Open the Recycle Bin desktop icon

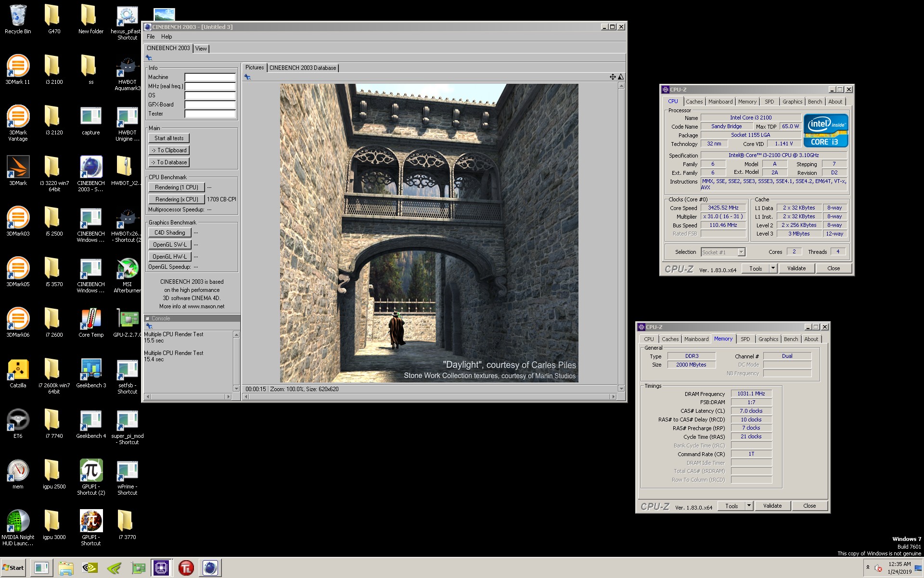pos(18,19)
